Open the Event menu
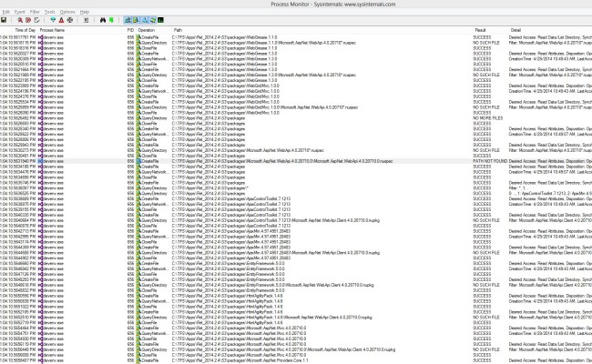 click(x=20, y=12)
